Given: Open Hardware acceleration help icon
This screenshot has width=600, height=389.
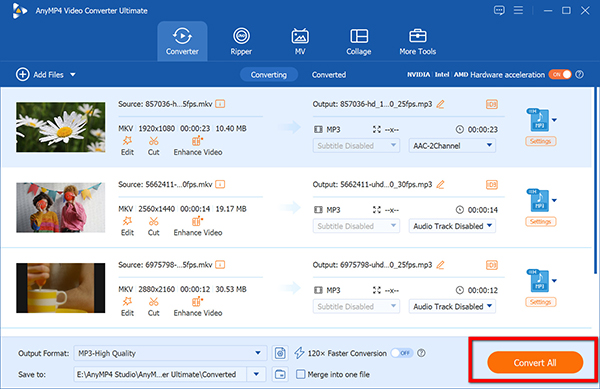Looking at the screenshot, I should [580, 75].
